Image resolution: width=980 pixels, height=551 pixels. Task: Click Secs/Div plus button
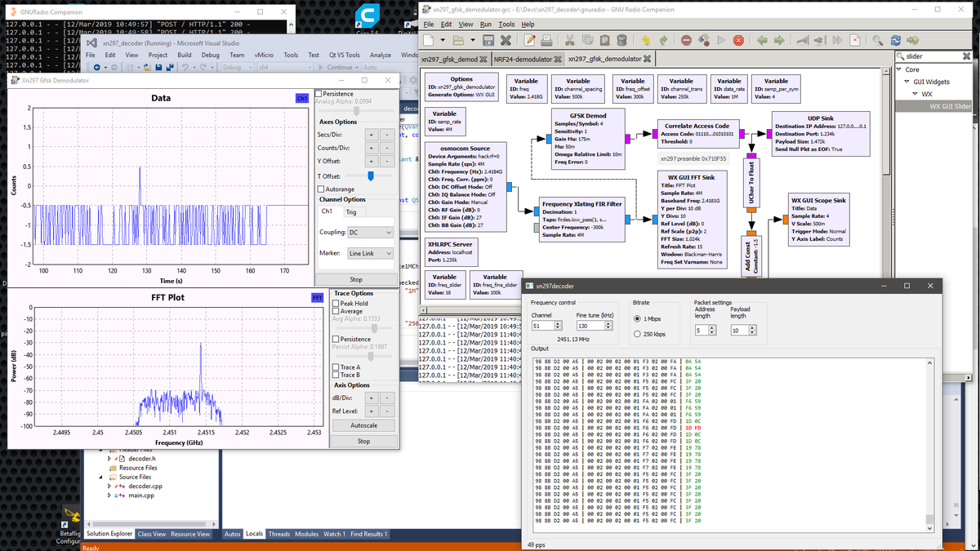click(x=370, y=135)
